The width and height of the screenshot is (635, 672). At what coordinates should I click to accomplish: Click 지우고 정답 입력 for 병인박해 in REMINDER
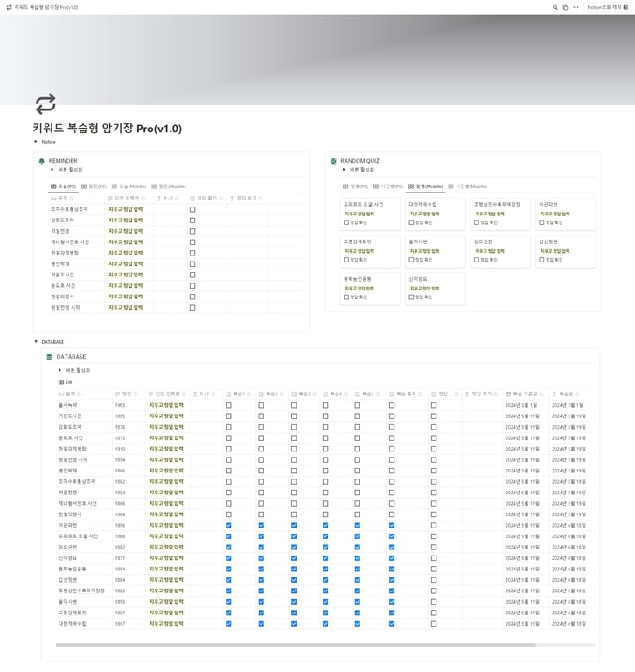coord(126,264)
